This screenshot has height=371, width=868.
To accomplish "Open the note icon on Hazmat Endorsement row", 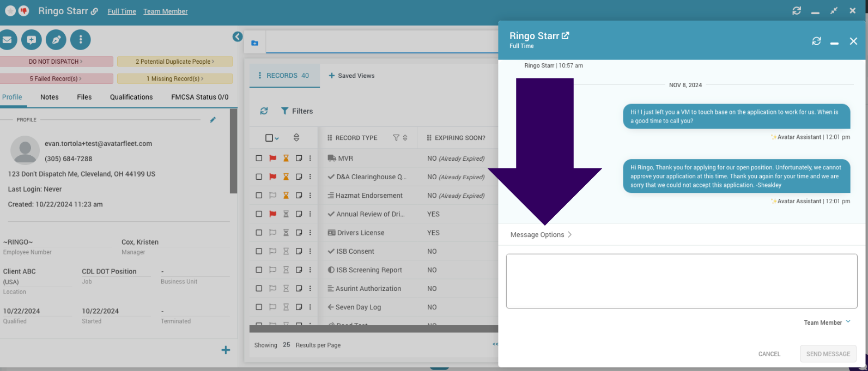I will (x=299, y=196).
